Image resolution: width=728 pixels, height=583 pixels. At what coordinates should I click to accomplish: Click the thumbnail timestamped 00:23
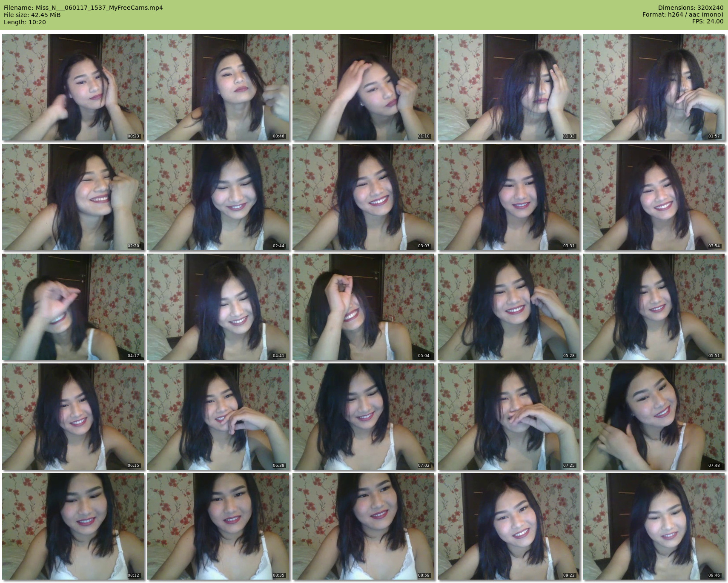(73, 87)
